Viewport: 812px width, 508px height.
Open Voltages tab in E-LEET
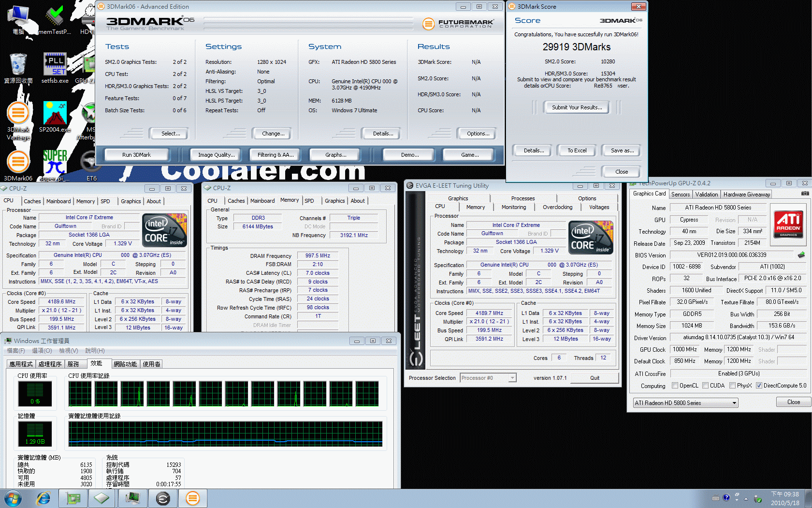pyautogui.click(x=599, y=207)
